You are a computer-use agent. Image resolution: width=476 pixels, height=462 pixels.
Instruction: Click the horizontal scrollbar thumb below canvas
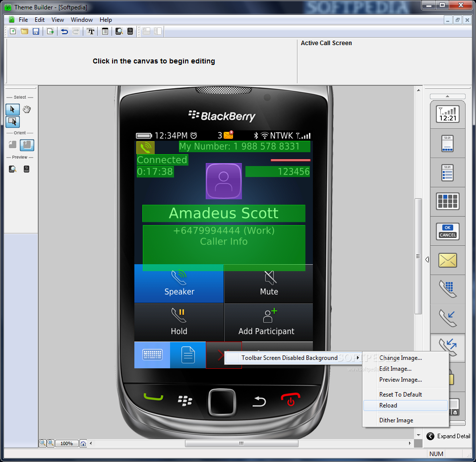coord(241,443)
